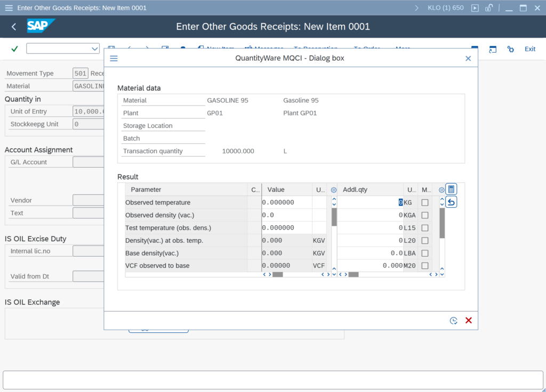Viewport: 546px width, 392px height.
Task: Click the G/L Account input field
Action: 88,162
